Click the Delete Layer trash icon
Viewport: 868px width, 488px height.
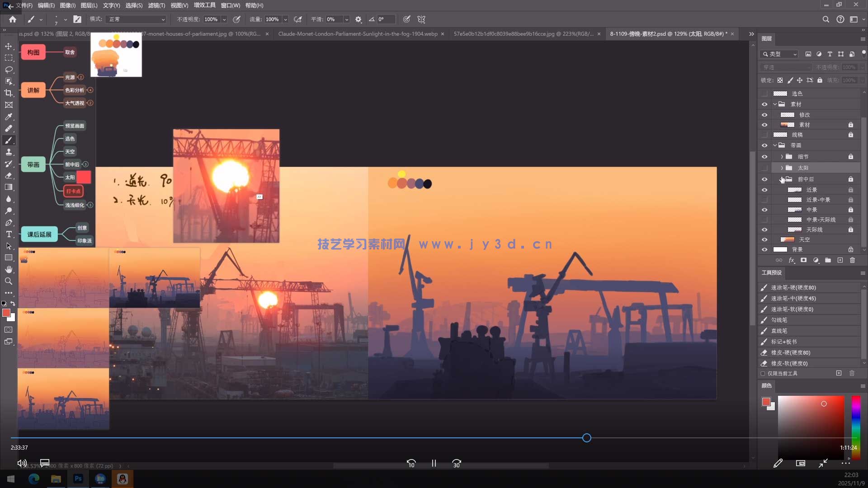[x=852, y=260]
